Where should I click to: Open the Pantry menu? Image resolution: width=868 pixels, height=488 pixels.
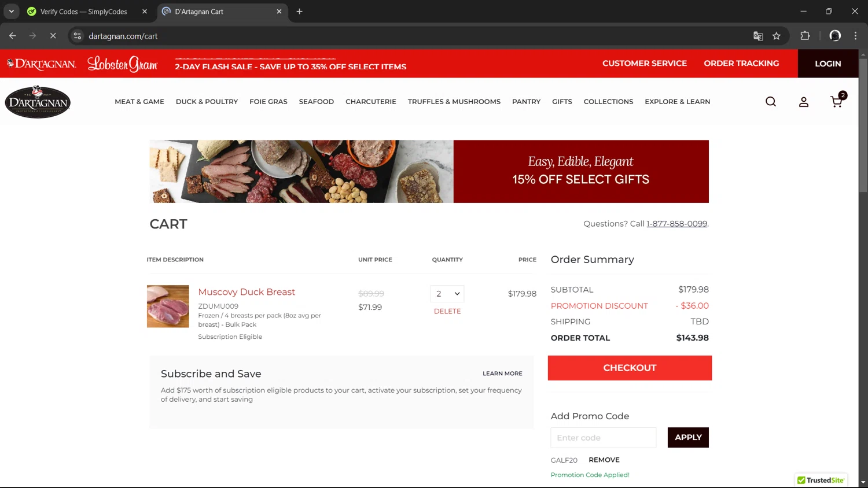click(526, 102)
